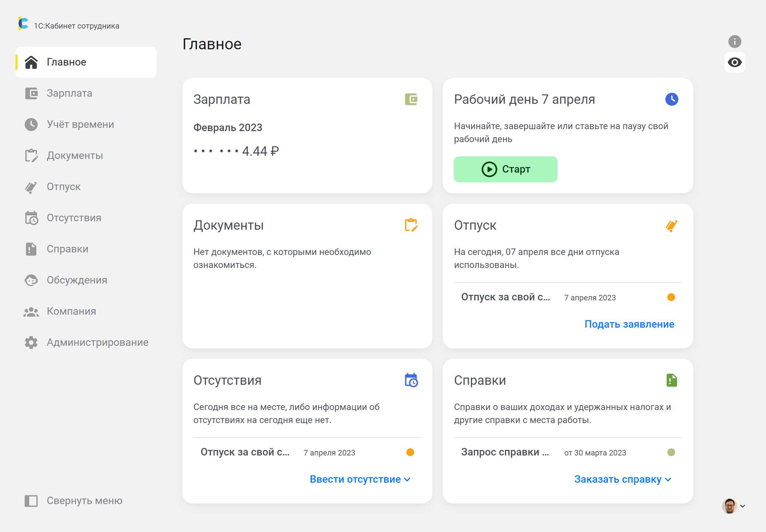Toggle the eye visibility button for salary amounts
This screenshot has width=766, height=532.
click(734, 62)
